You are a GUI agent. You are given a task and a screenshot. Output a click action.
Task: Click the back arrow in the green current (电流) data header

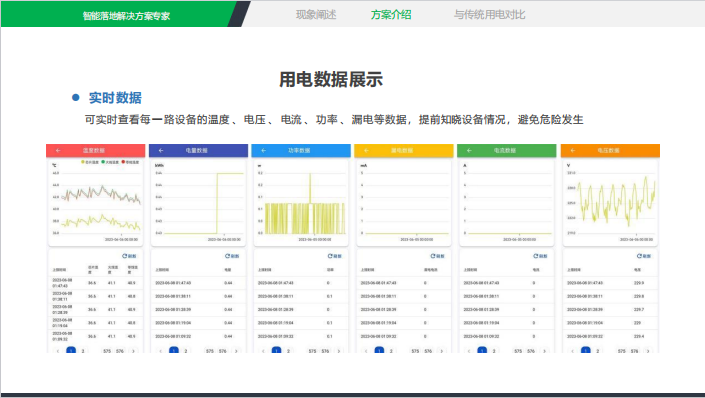(469, 151)
